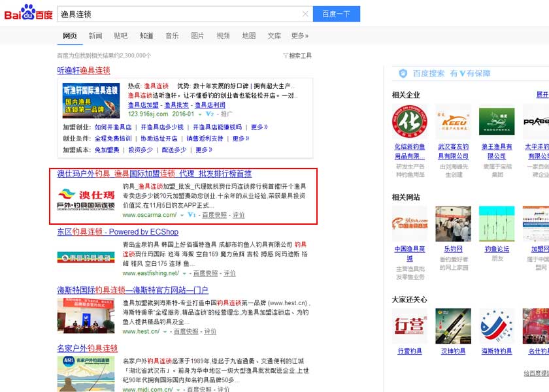Image resolution: width=549 pixels, height=392 pixels.
Task: Switch to the 贴吧 tab
Action: [x=121, y=36]
